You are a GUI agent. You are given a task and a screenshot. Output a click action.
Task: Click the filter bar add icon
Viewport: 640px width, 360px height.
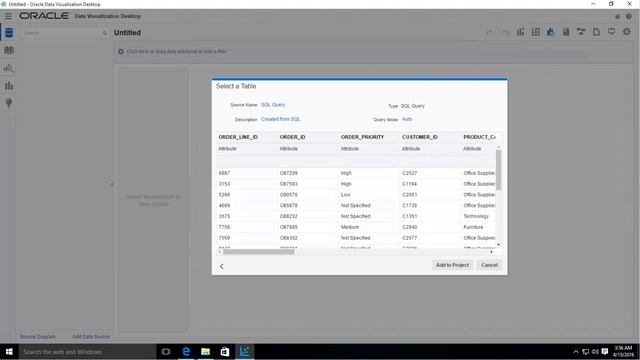point(121,51)
